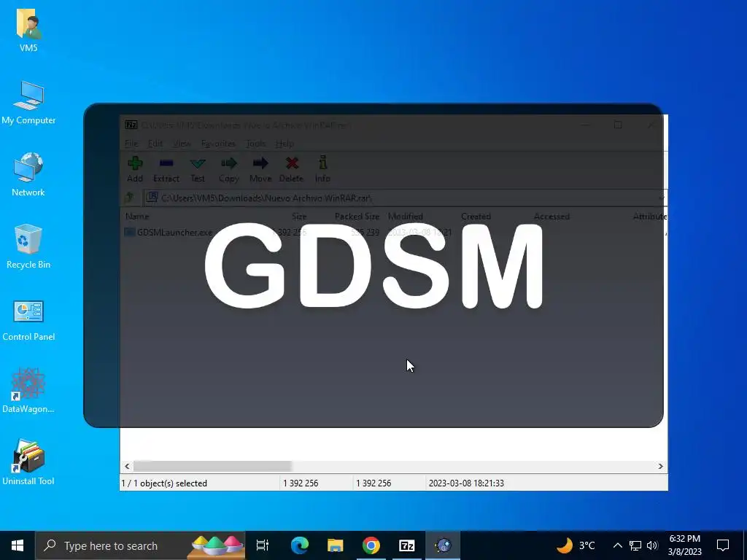Click the horizontal scrollbar right arrow
Viewport: 747px width, 560px height.
(660, 466)
